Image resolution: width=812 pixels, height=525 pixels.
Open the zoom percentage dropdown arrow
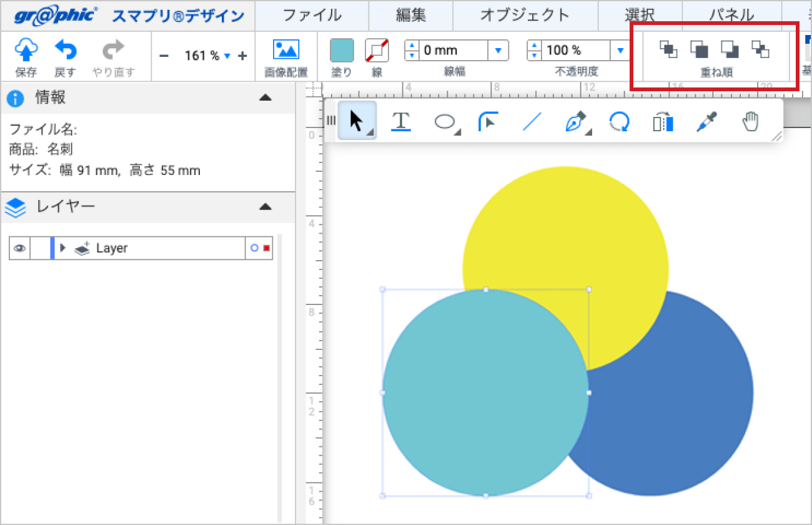(x=227, y=56)
